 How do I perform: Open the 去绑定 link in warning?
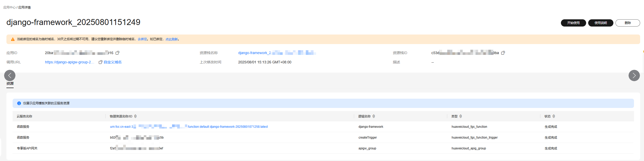[142, 39]
